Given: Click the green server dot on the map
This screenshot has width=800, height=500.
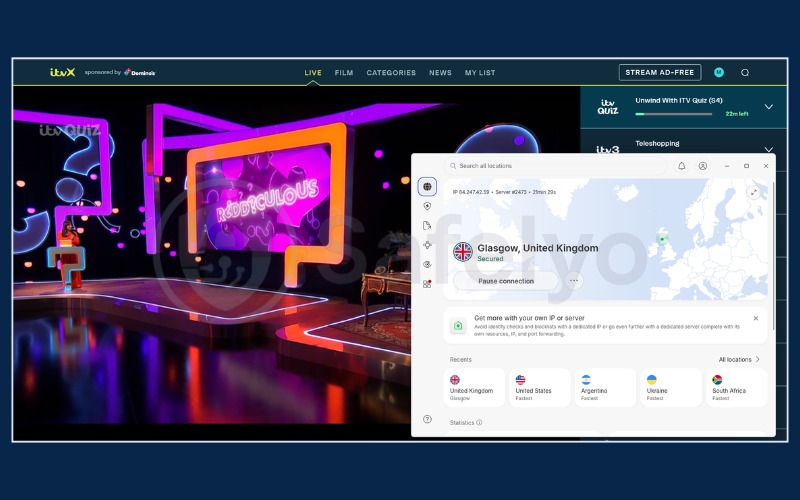Looking at the screenshot, I should [x=662, y=239].
